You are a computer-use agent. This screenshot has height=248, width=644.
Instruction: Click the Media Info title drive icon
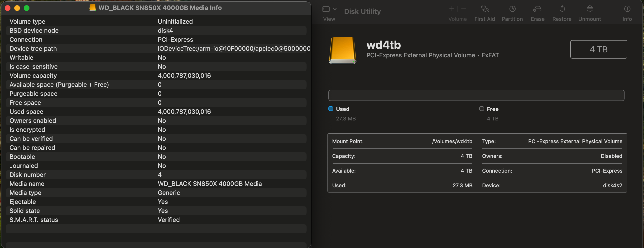92,8
